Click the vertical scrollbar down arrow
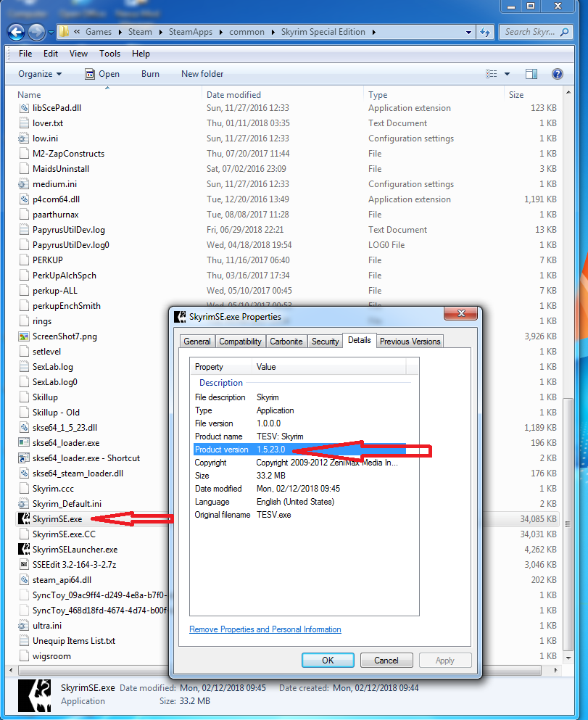Screen dimensions: 588x720 pos(568,658)
